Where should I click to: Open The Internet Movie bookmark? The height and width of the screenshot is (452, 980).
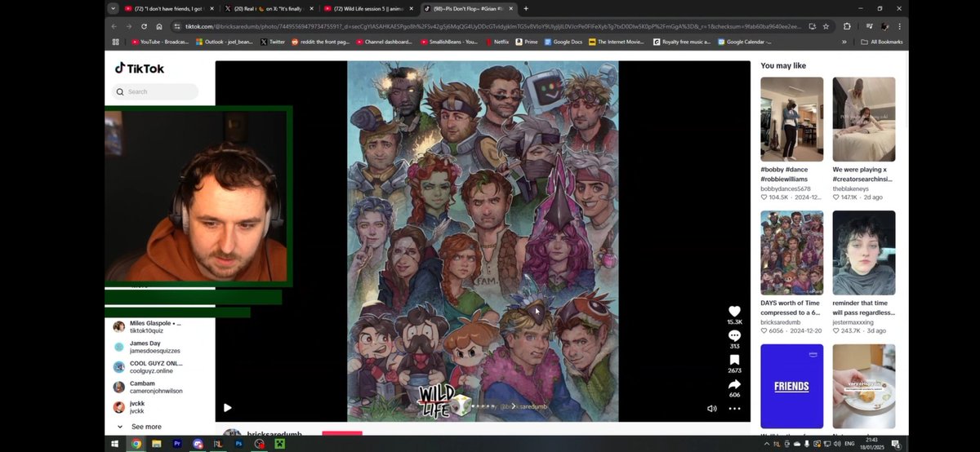(615, 42)
